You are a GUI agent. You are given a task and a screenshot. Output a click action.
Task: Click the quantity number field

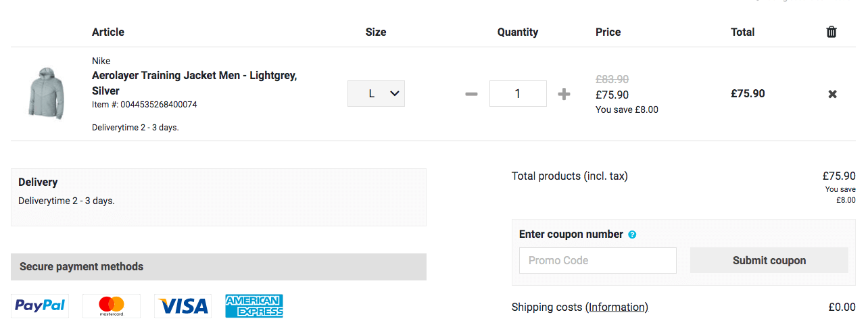[518, 94]
